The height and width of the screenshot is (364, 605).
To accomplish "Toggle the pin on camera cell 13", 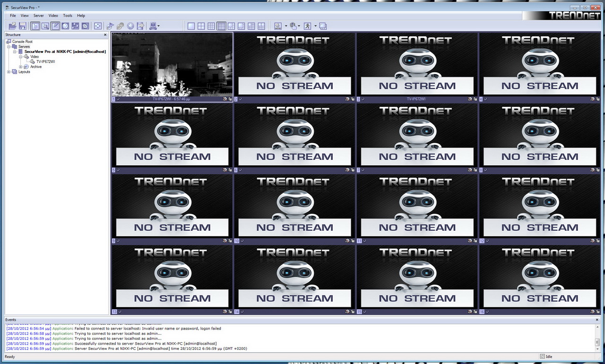I will pyautogui.click(x=119, y=312).
